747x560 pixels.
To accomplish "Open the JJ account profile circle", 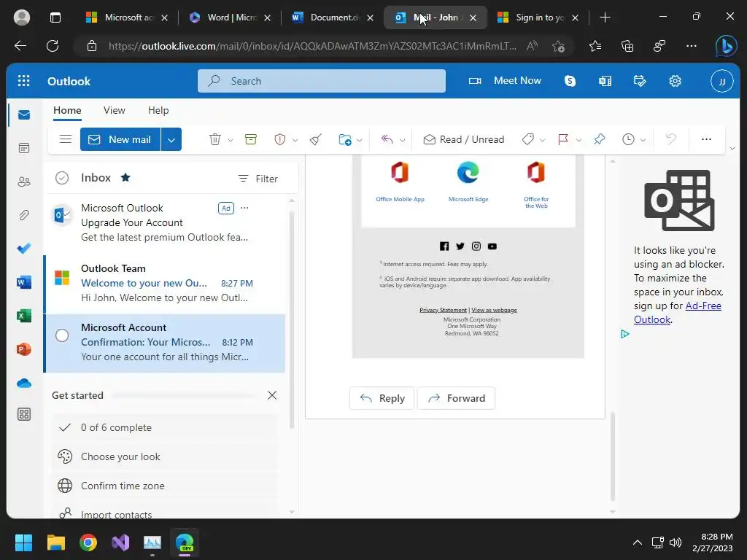I will coord(721,82).
